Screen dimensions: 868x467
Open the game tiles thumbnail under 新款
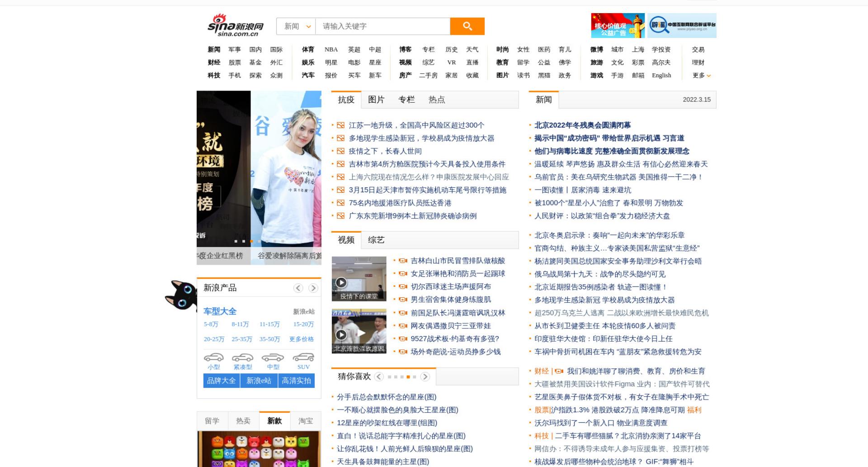[259, 449]
